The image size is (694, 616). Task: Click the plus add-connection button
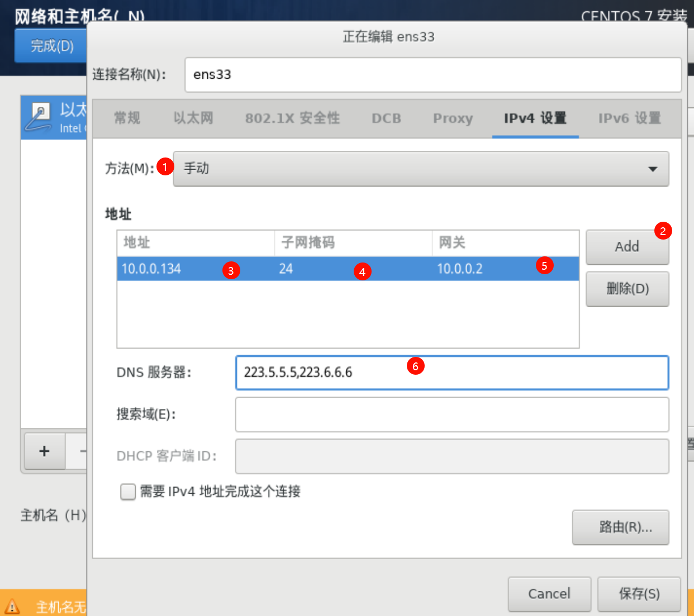pos(45,451)
